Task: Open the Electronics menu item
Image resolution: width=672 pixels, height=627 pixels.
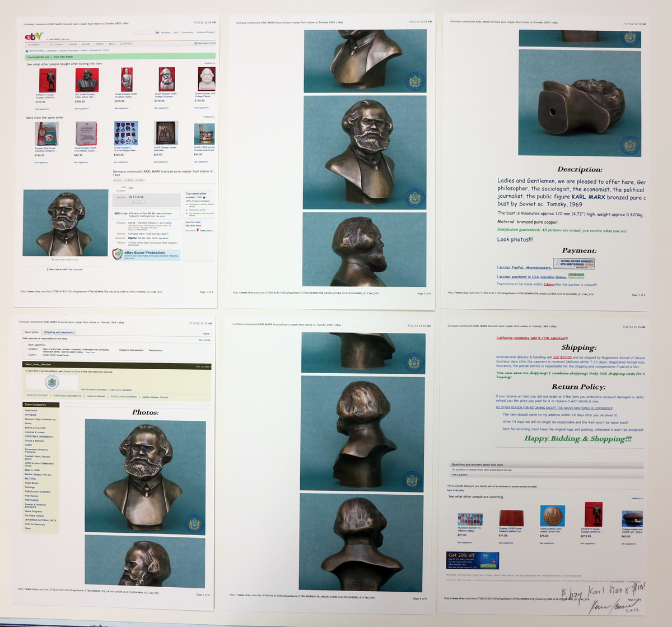Action: click(57, 44)
